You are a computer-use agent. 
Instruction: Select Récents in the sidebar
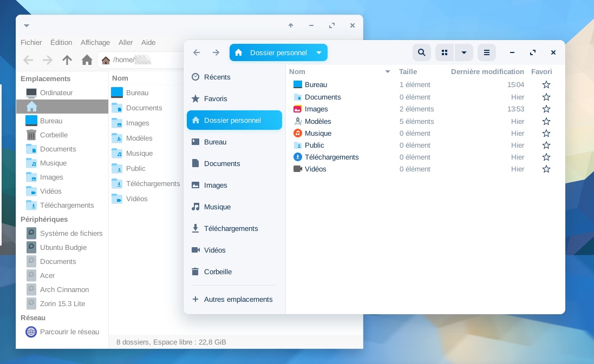coord(217,77)
